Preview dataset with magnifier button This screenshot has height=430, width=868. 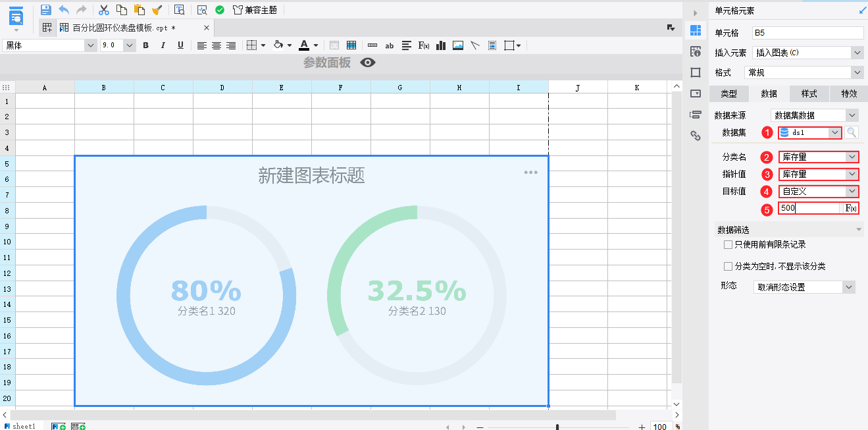pyautogui.click(x=852, y=132)
